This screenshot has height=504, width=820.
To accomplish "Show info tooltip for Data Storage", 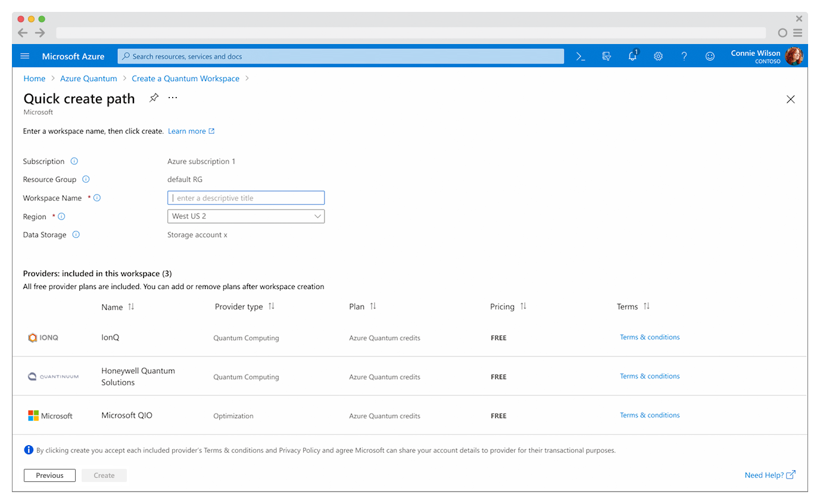I will 76,234.
